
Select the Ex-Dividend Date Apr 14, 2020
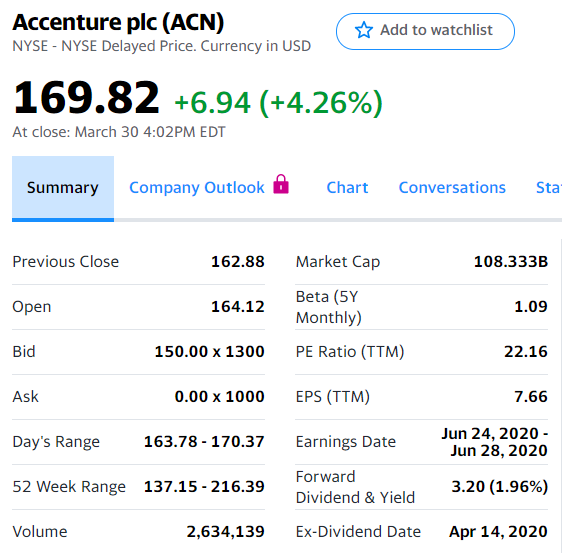pyautogui.click(x=498, y=531)
